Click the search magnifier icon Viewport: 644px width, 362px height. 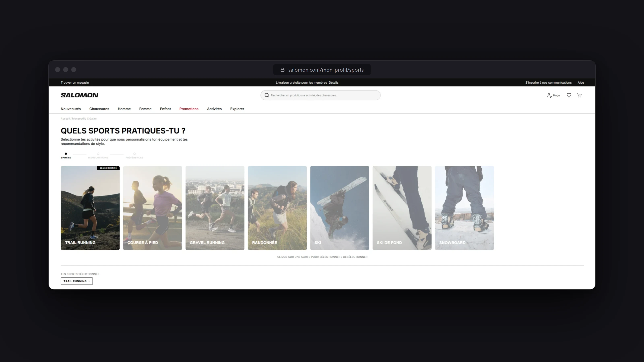267,95
